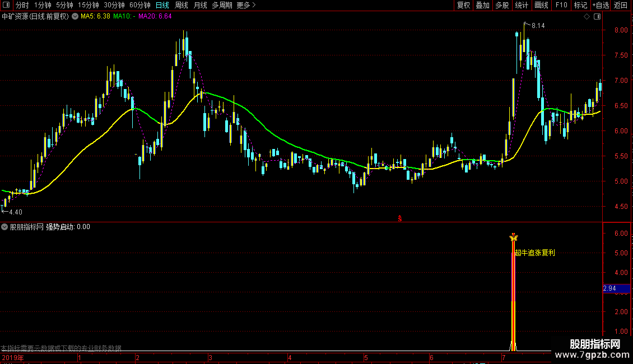Screen dimensions: 633x364
Task: Open the 复权 adjustment menu
Action: [463, 5]
